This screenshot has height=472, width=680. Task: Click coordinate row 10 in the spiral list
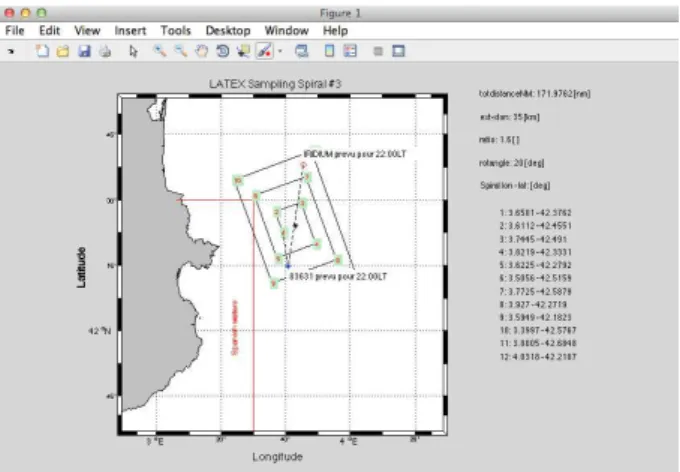click(538, 330)
